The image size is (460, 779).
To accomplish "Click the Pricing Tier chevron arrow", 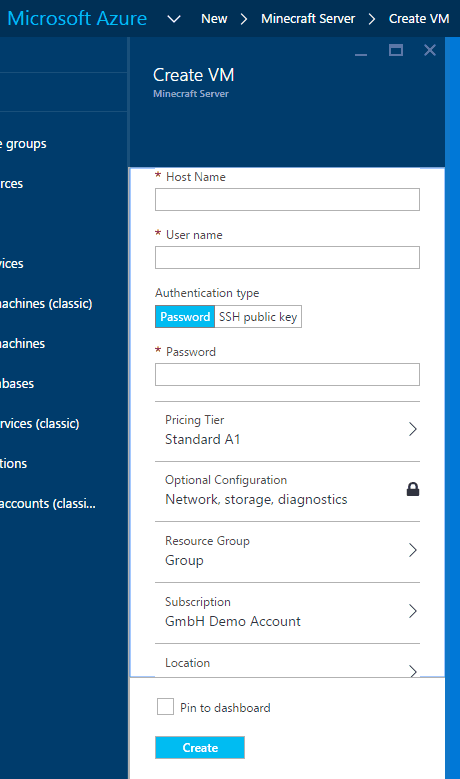I will [412, 429].
